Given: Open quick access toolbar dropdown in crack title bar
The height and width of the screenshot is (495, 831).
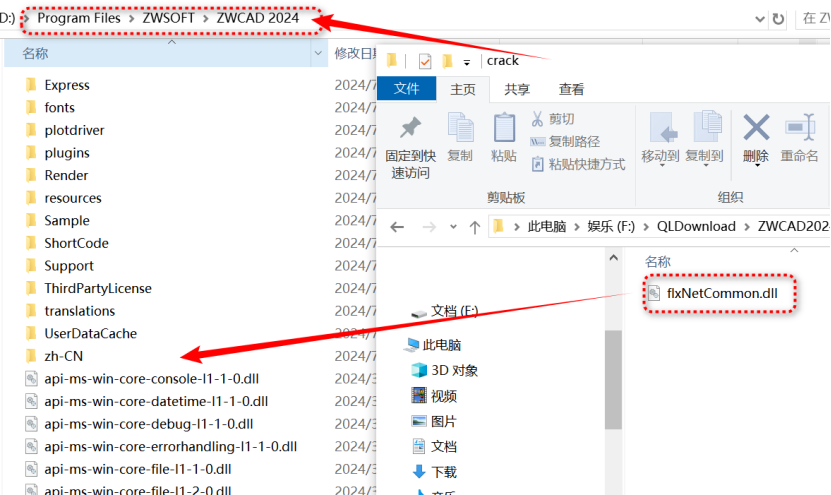Looking at the screenshot, I should pos(467,63).
